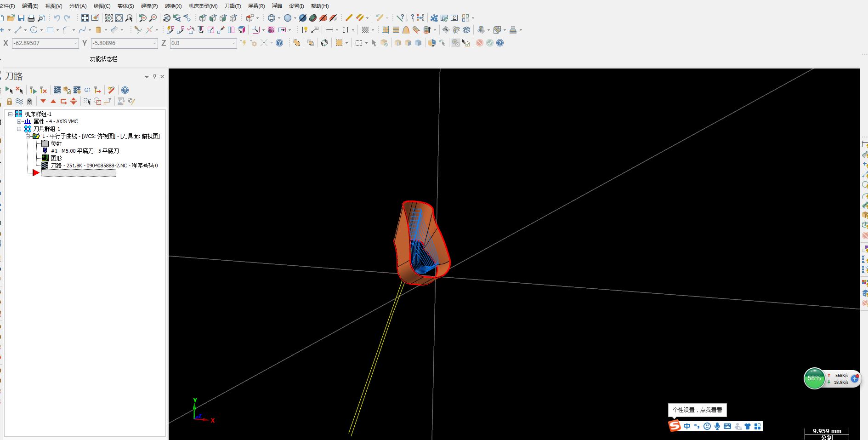Open the 刀路 panel options dropdown arrow
The width and height of the screenshot is (868, 440).
click(x=146, y=77)
